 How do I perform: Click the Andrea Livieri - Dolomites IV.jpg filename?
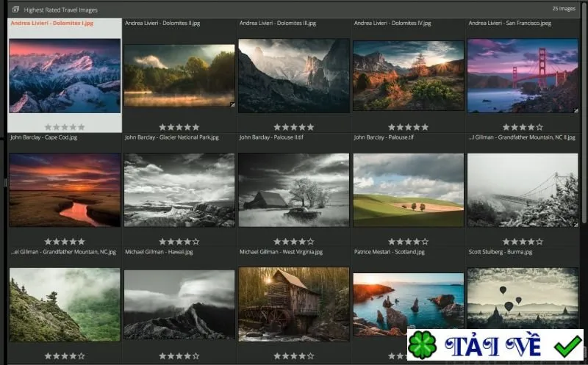click(392, 23)
